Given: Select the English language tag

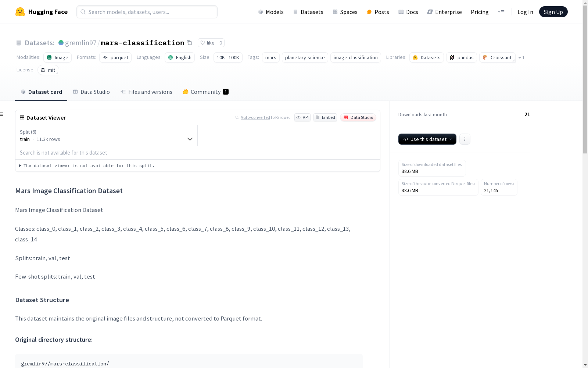Looking at the screenshot, I should (x=180, y=57).
